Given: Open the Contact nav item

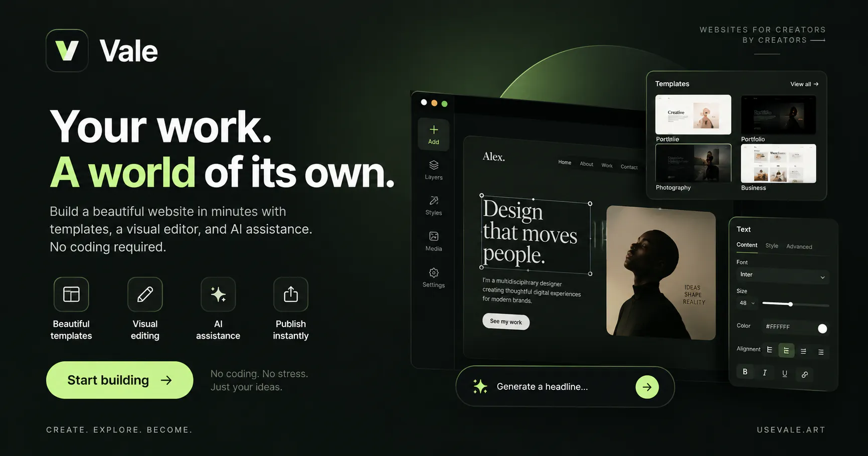Looking at the screenshot, I should click(x=629, y=167).
